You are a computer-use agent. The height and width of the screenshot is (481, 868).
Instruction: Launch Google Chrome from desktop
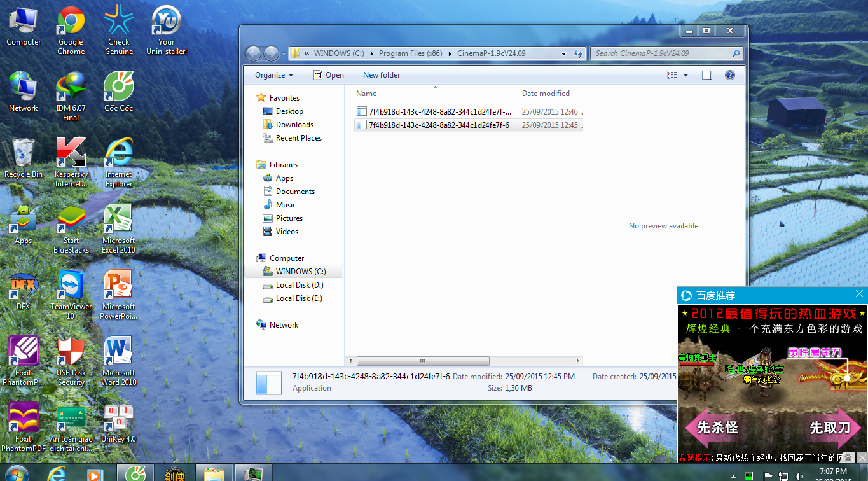71,30
